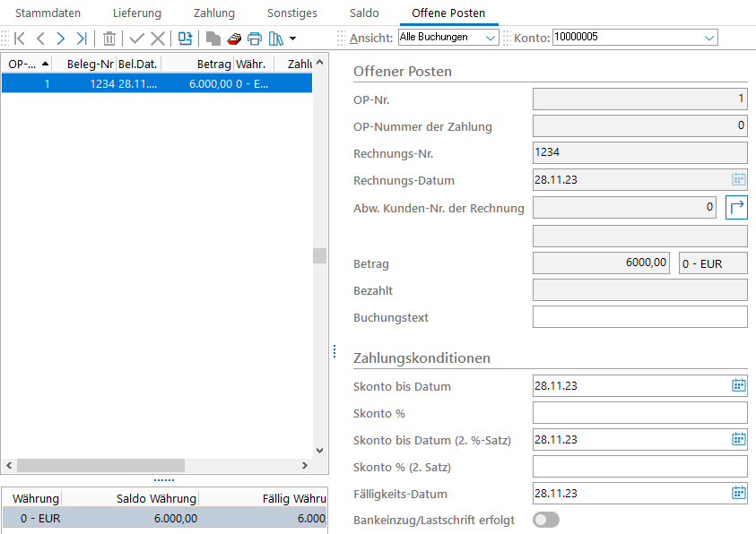Click into the Buchungstext field
This screenshot has height=534, width=756.
(x=639, y=317)
